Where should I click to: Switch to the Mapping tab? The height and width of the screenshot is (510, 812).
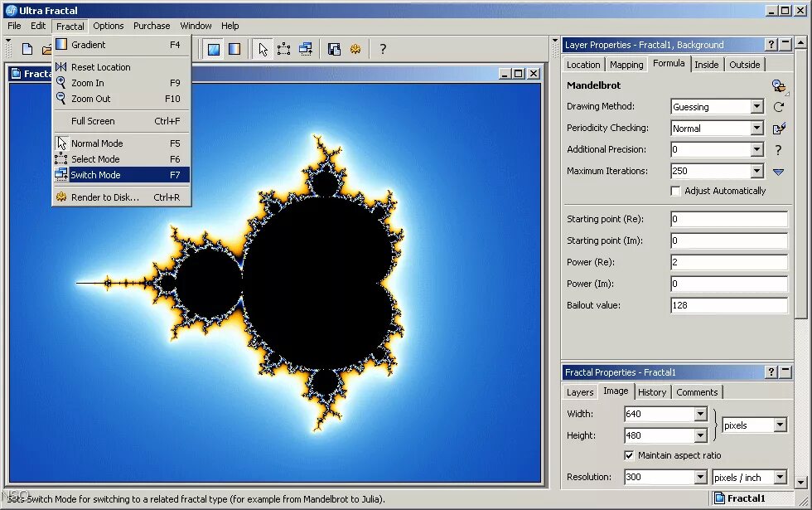(626, 65)
